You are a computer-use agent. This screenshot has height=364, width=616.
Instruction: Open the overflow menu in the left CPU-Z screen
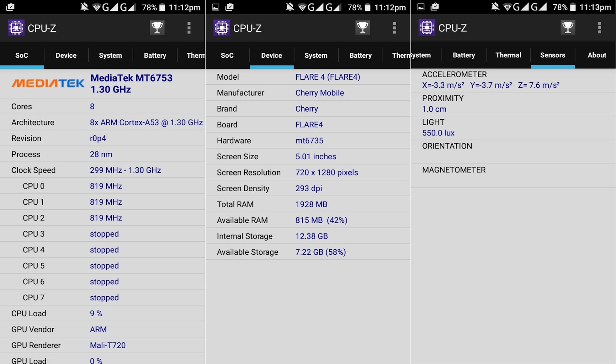pyautogui.click(x=189, y=28)
